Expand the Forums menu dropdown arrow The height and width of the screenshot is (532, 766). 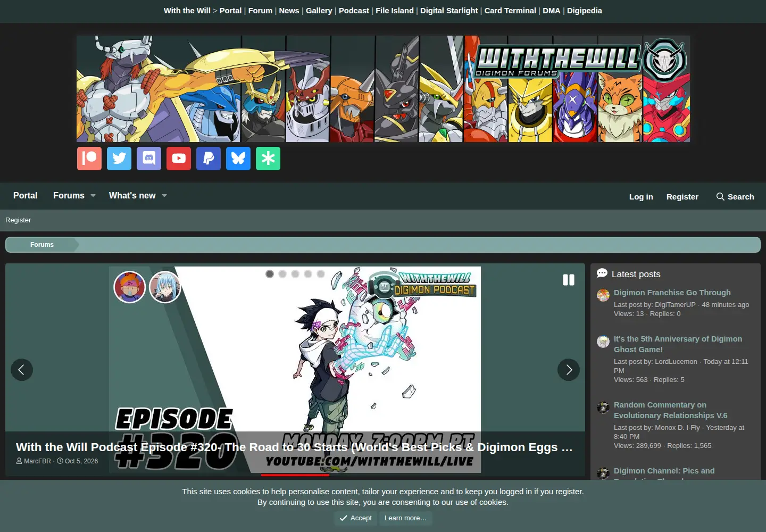tap(93, 196)
